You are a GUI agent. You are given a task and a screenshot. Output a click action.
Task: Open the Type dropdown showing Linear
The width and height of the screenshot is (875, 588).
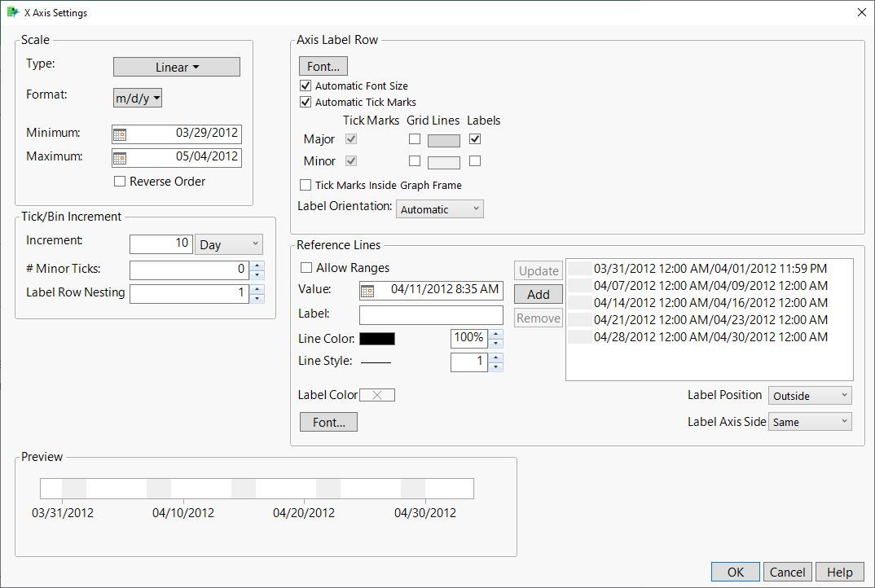[x=176, y=66]
